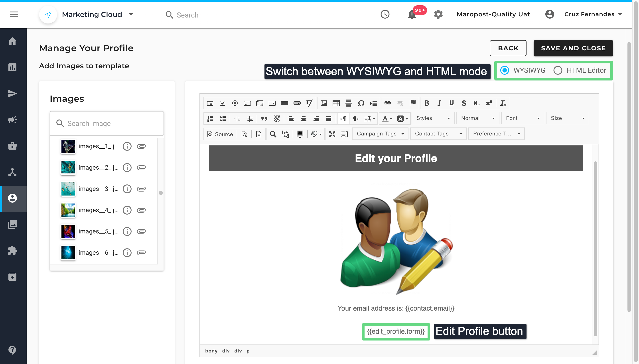
Task: Open the hamburger navigation menu
Action: [14, 14]
